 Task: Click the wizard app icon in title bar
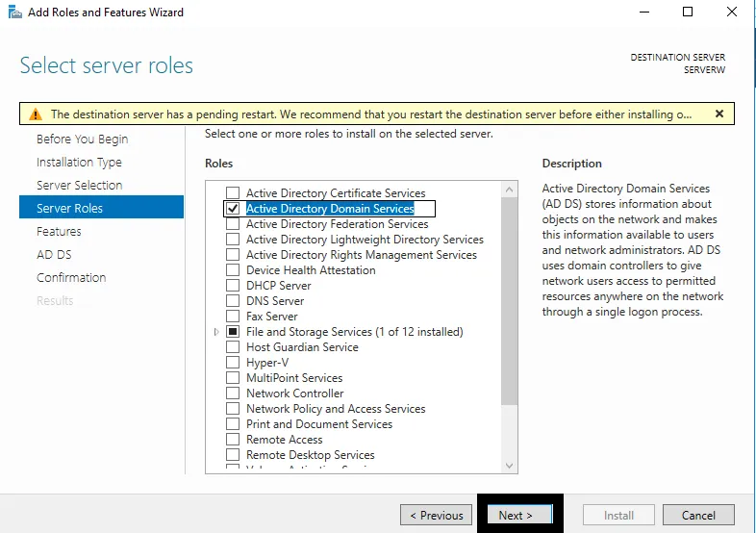(x=15, y=13)
